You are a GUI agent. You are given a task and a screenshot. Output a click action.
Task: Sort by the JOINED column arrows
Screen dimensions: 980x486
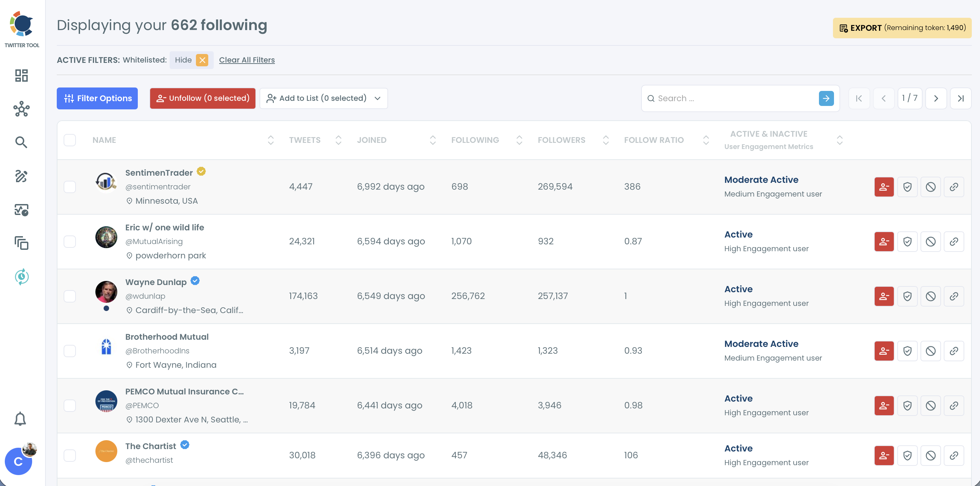(433, 140)
